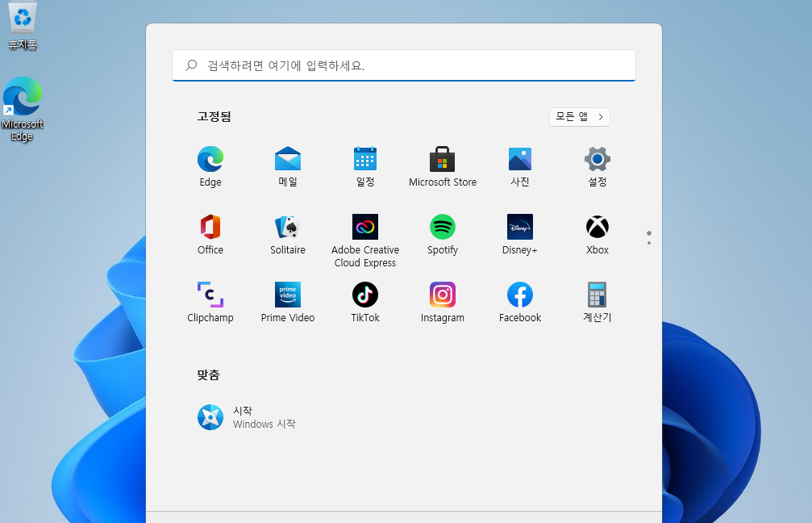Viewport: 812px width, 523px height.
Task: Click the magnifier icon in search box
Action: tap(191, 65)
